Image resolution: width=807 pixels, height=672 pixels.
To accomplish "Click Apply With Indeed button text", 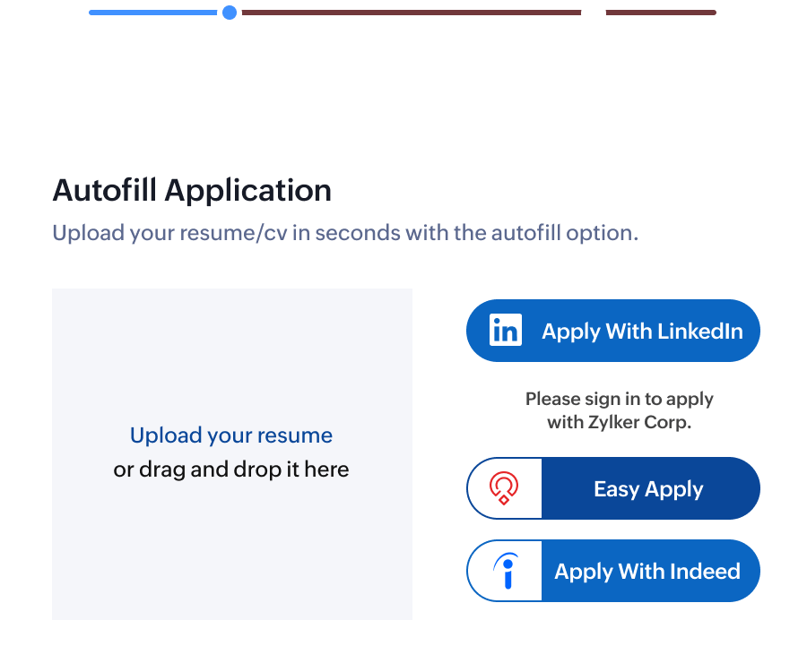I will (647, 572).
